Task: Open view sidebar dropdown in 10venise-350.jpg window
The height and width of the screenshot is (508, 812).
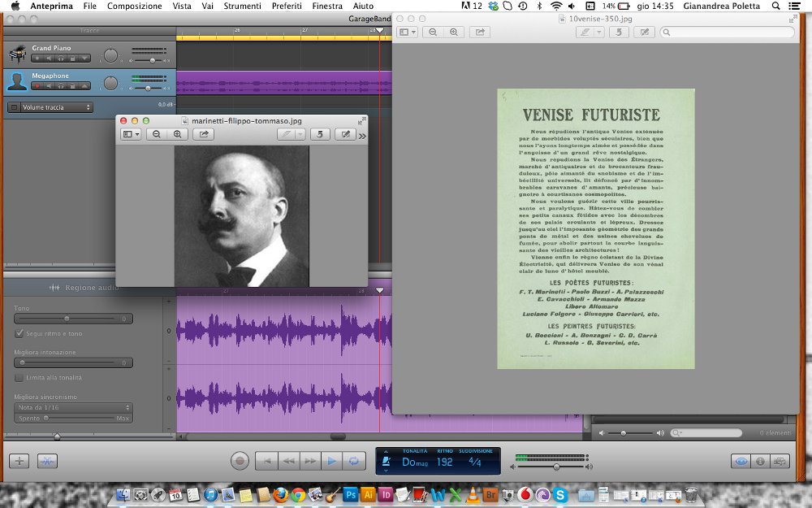Action: pyautogui.click(x=407, y=33)
